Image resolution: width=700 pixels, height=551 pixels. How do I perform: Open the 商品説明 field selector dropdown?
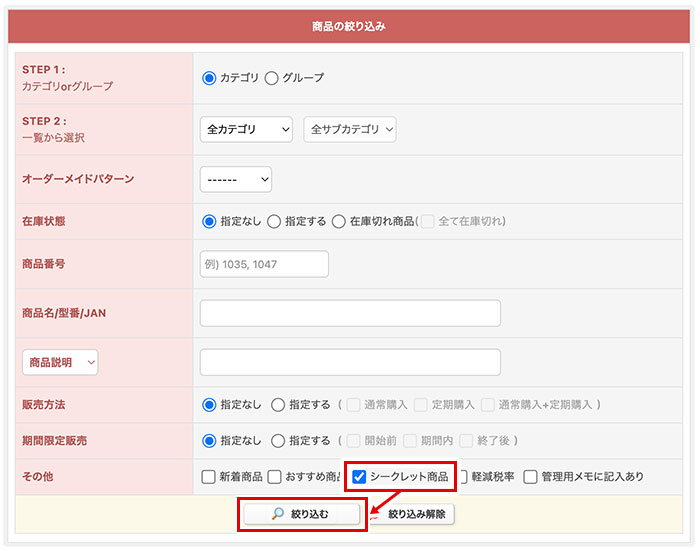click(x=60, y=362)
